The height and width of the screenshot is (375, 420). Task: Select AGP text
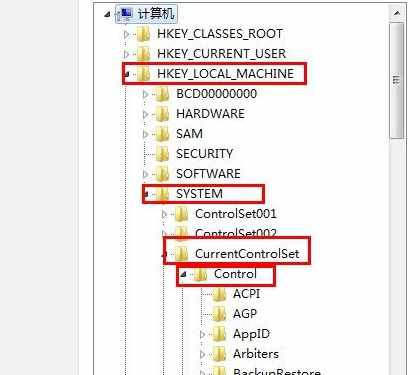coord(245,314)
